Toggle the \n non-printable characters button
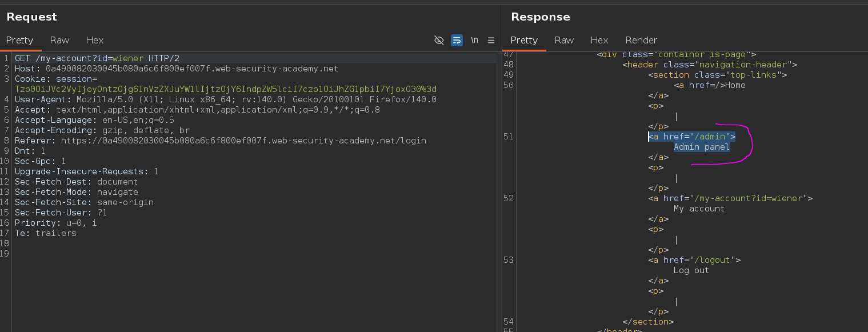The image size is (868, 332). pos(474,40)
